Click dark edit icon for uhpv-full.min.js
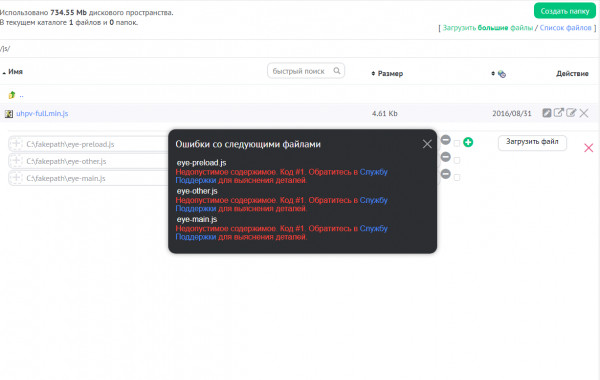Viewport: 600px width, 380px height. click(547, 113)
